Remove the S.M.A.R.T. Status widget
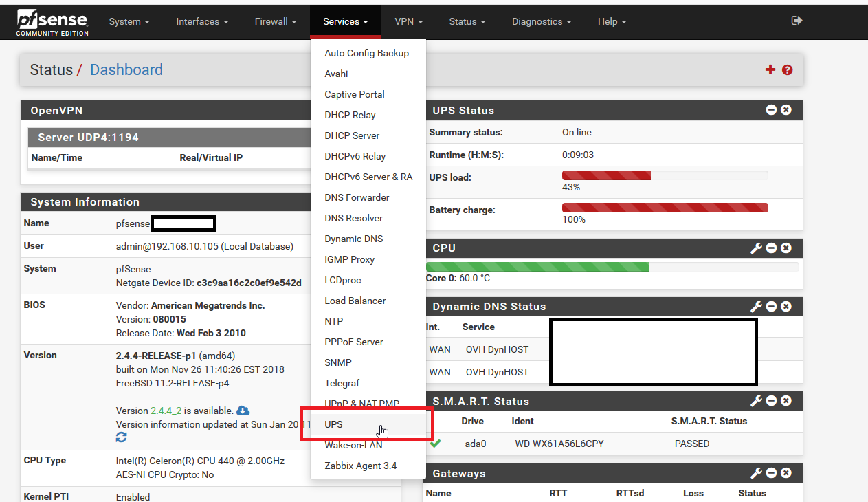Screen dimensions: 868x502 pos(786,401)
